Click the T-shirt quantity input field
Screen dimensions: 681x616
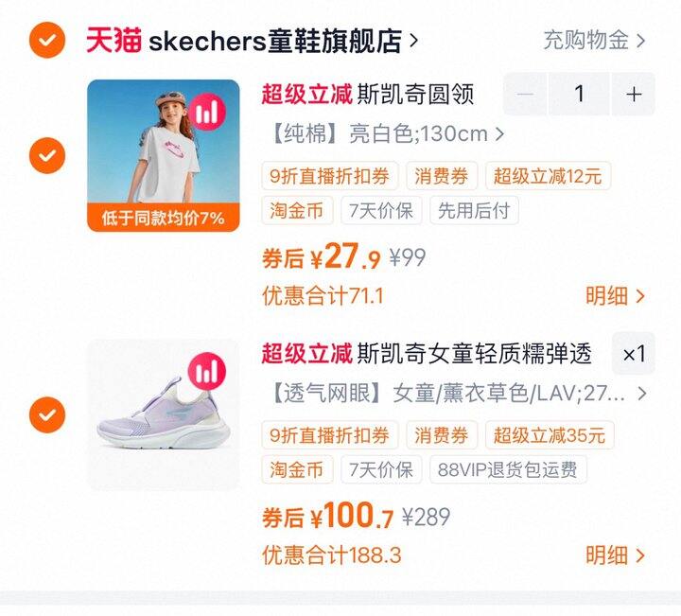580,94
